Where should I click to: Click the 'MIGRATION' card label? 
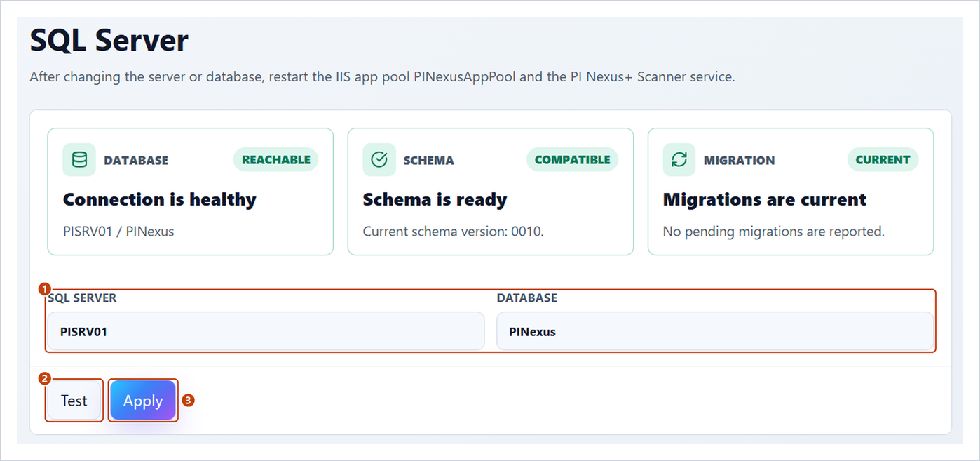click(x=739, y=161)
